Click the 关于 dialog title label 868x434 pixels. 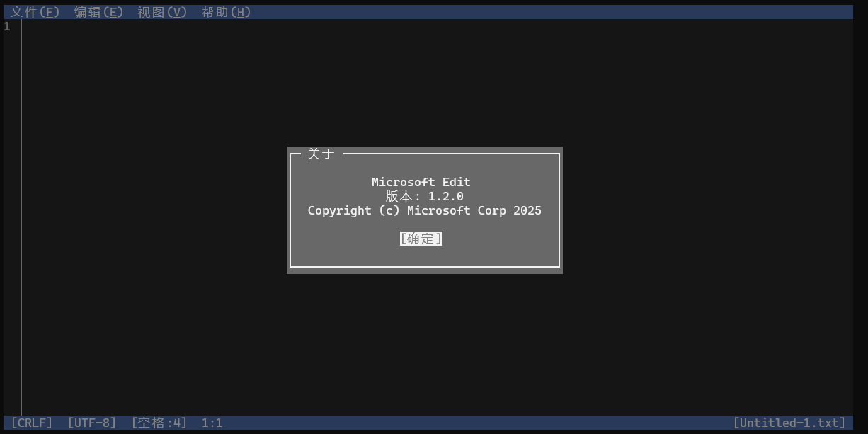(321, 153)
